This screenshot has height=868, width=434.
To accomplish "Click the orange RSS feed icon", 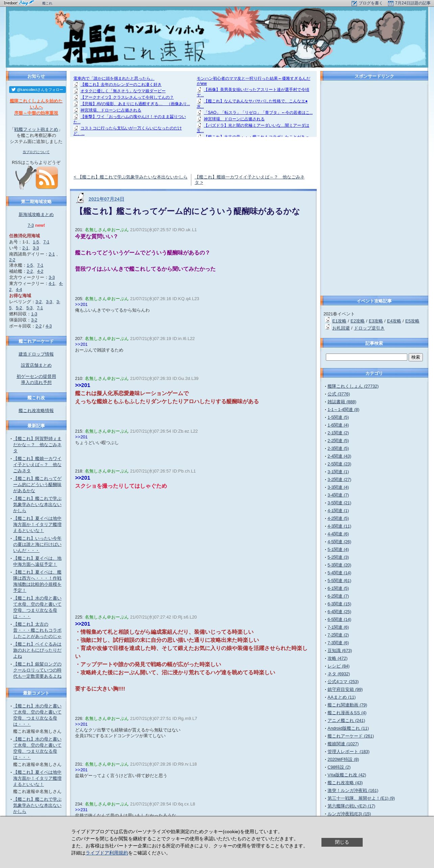I will pyautogui.click(x=47, y=177).
